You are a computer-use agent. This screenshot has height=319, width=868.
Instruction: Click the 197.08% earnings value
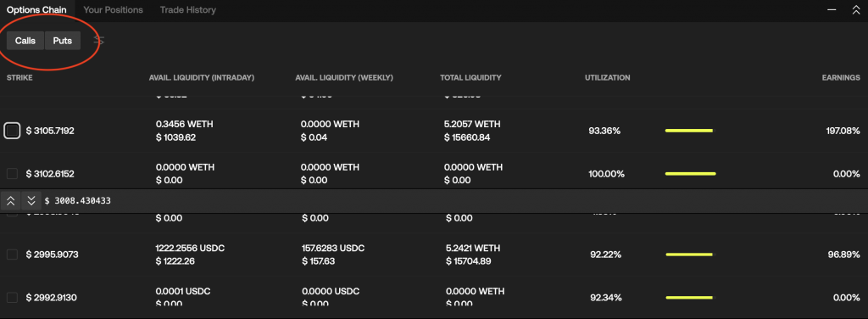pyautogui.click(x=843, y=132)
